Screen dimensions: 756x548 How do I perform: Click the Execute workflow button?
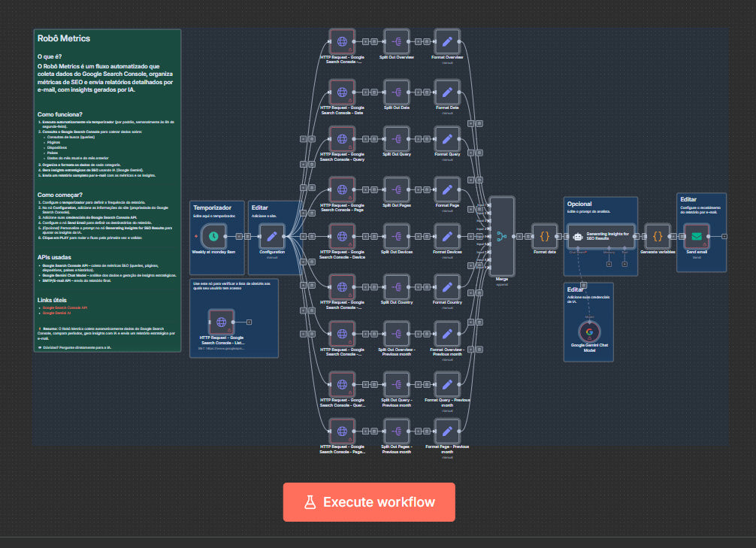[369, 502]
